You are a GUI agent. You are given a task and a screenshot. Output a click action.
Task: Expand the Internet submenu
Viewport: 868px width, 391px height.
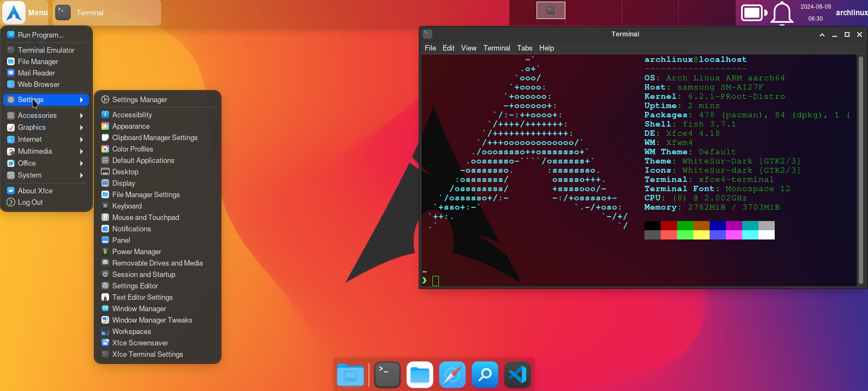point(46,139)
